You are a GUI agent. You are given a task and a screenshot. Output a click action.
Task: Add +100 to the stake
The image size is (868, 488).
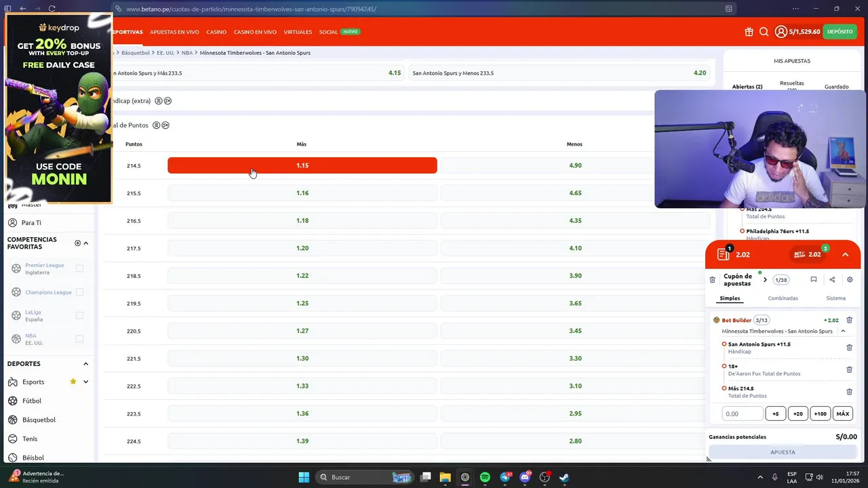point(820,413)
